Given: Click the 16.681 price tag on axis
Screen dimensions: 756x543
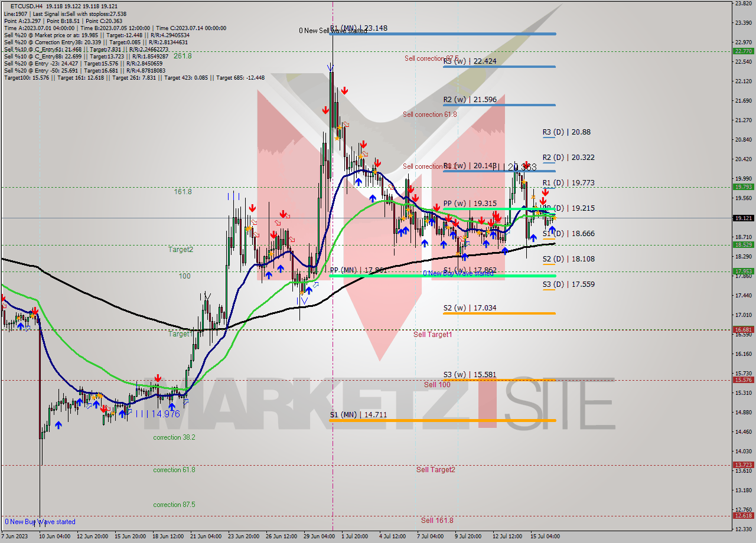Looking at the screenshot, I should 743,330.
